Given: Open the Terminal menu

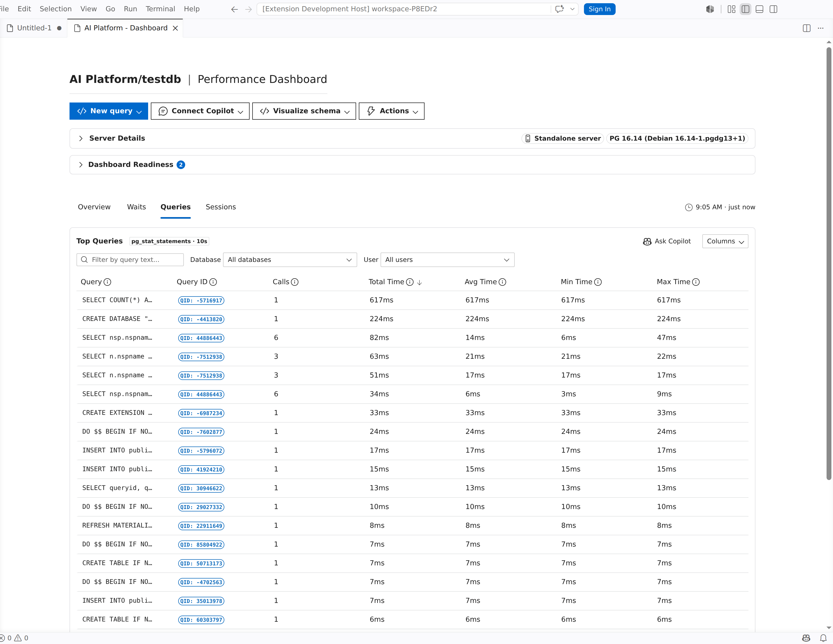Looking at the screenshot, I should pos(160,9).
